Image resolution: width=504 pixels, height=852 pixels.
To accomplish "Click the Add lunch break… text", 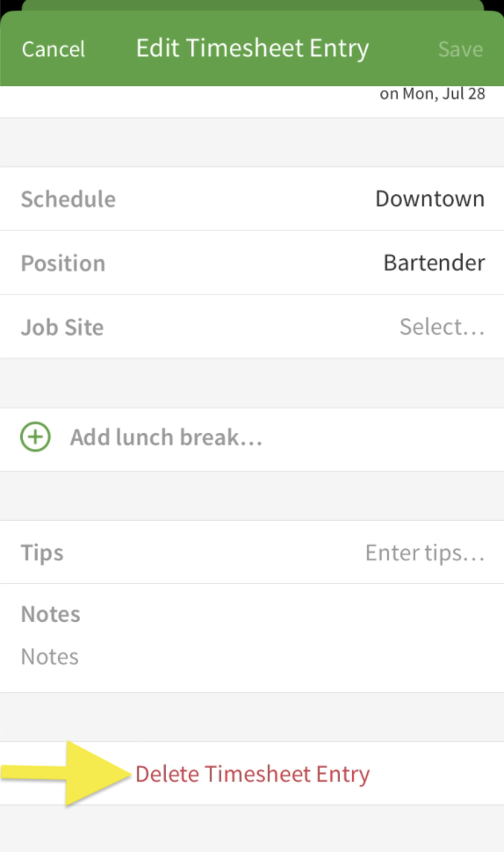I will (166, 437).
